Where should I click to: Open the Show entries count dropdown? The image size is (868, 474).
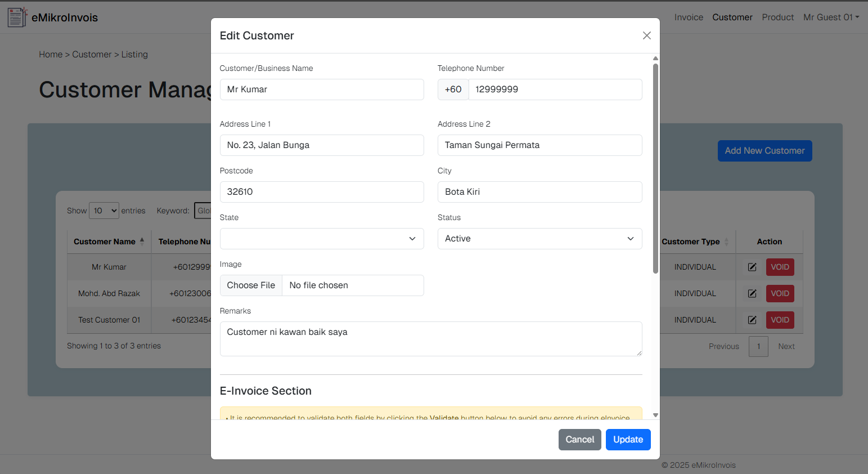coord(104,211)
